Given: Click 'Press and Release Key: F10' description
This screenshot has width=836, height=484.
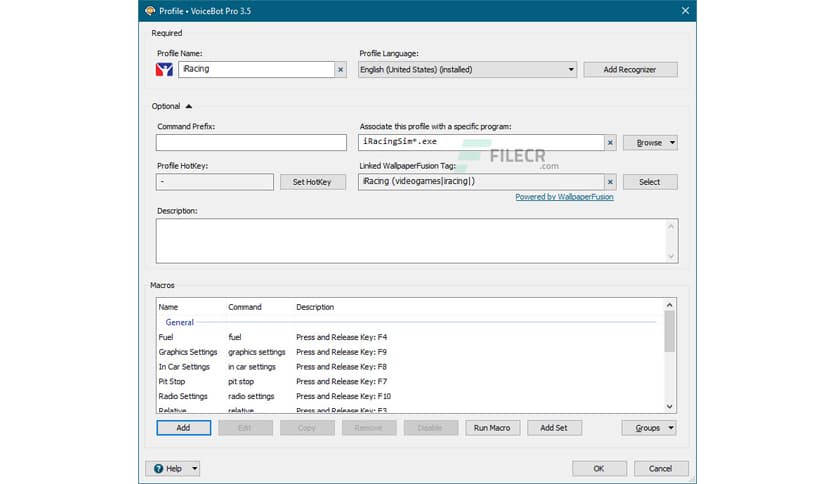Looking at the screenshot, I should pyautogui.click(x=344, y=397).
